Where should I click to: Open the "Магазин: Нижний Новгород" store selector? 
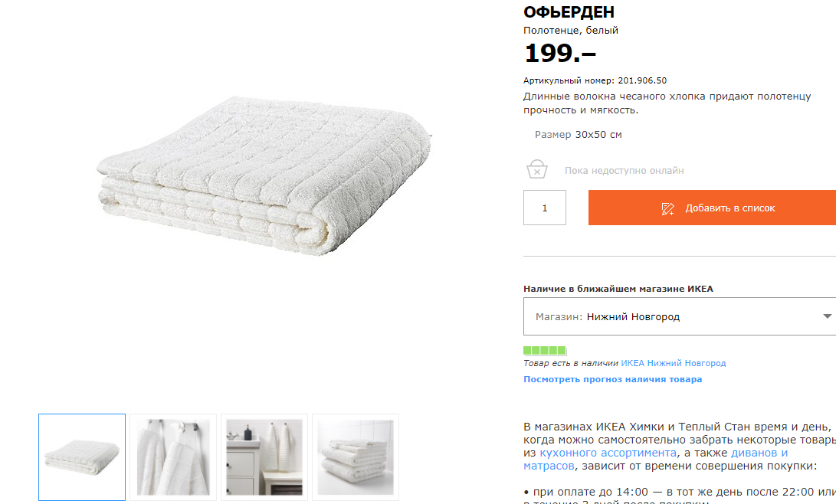[x=674, y=316]
